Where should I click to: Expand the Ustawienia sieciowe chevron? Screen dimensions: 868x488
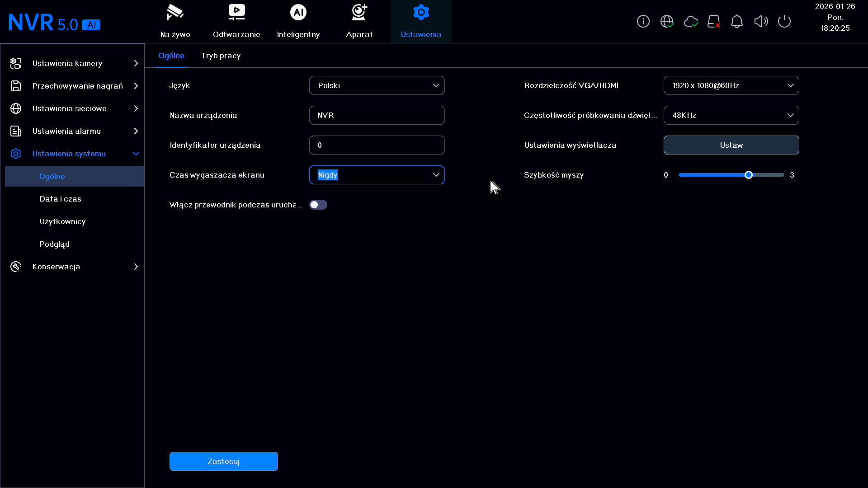pos(136,108)
